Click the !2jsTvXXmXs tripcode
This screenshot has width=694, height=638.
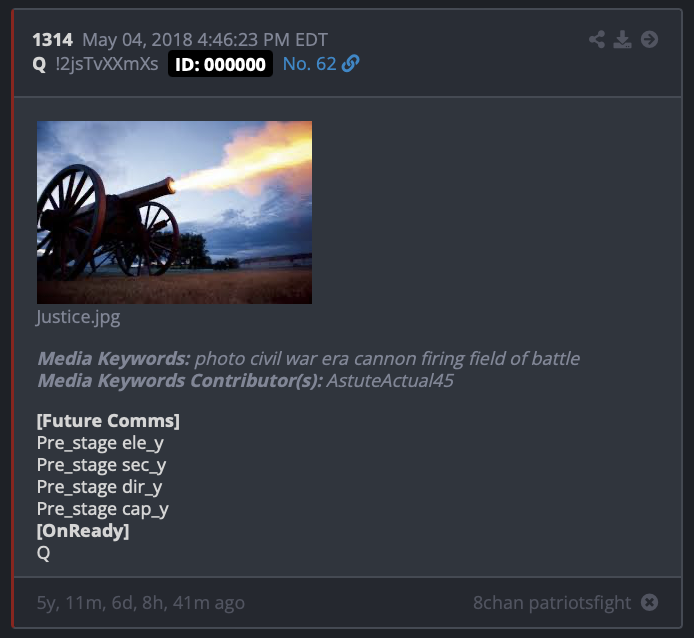click(x=107, y=64)
